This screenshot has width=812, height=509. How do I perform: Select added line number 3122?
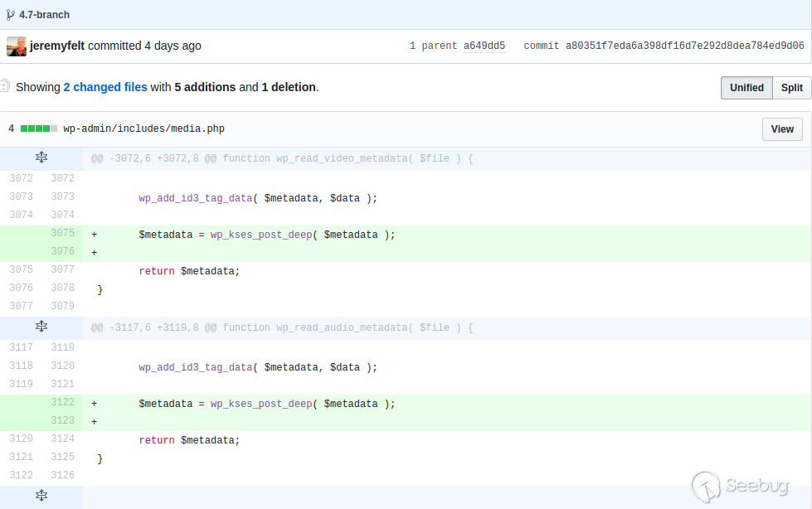coord(62,403)
